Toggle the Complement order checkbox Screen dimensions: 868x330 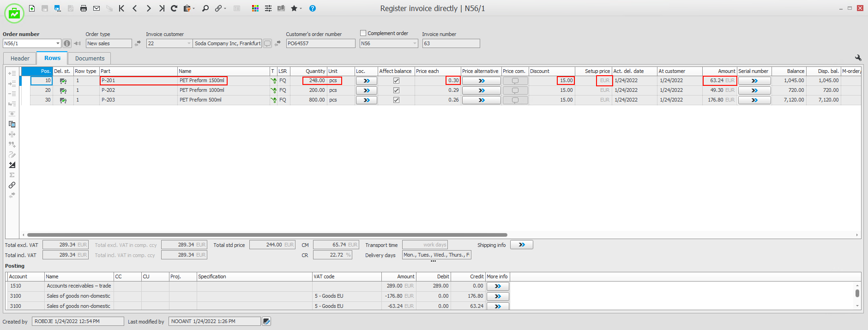tap(363, 33)
